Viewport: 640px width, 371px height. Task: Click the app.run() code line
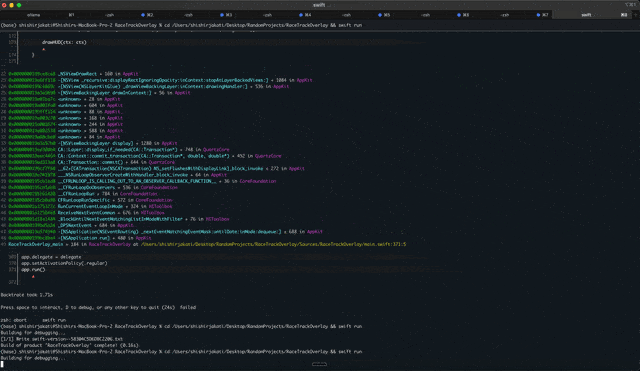(33, 269)
